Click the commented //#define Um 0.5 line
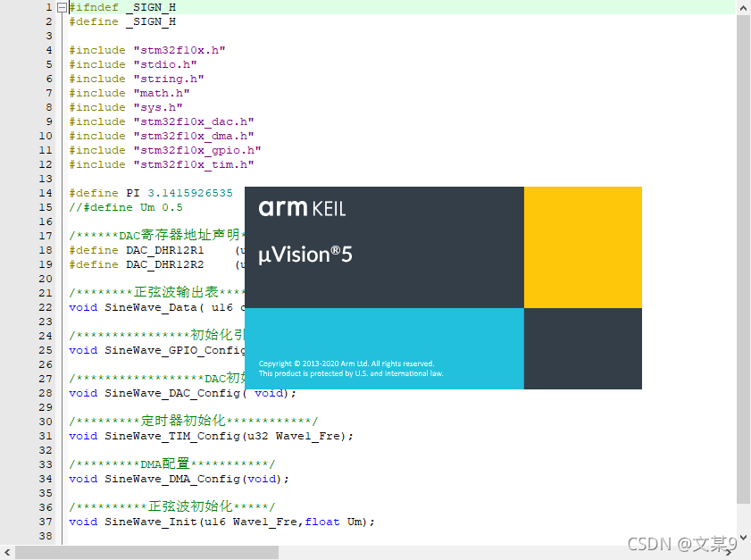 [x=126, y=207]
